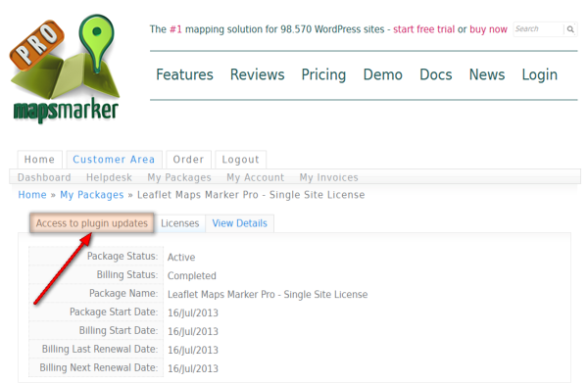Click the 'Billing Status:' label

pyautogui.click(x=127, y=274)
